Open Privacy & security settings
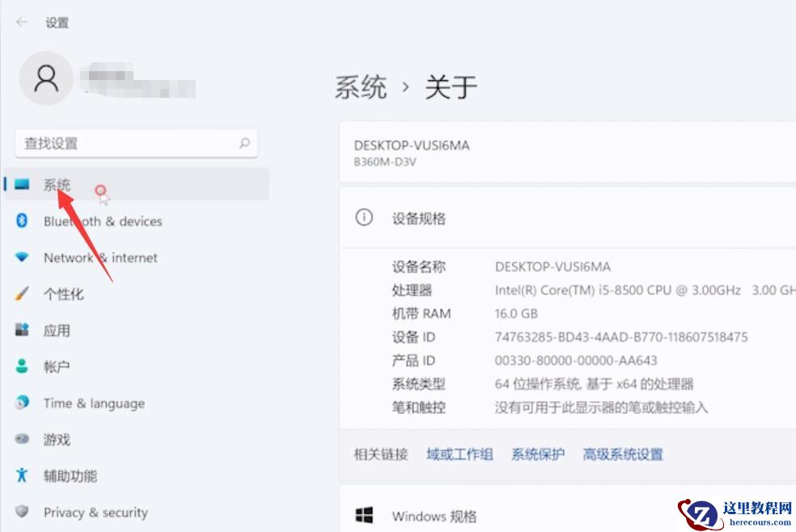This screenshot has width=796, height=532. 95,512
